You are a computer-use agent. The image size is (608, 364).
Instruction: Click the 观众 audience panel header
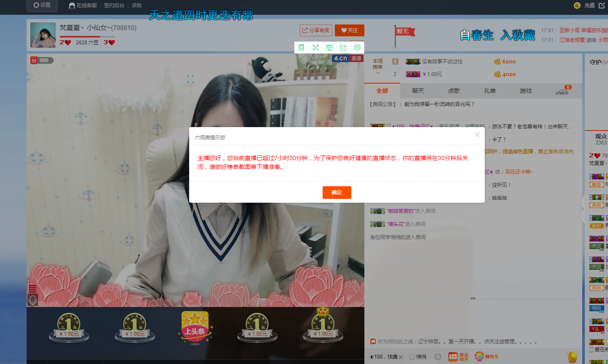coord(600,136)
